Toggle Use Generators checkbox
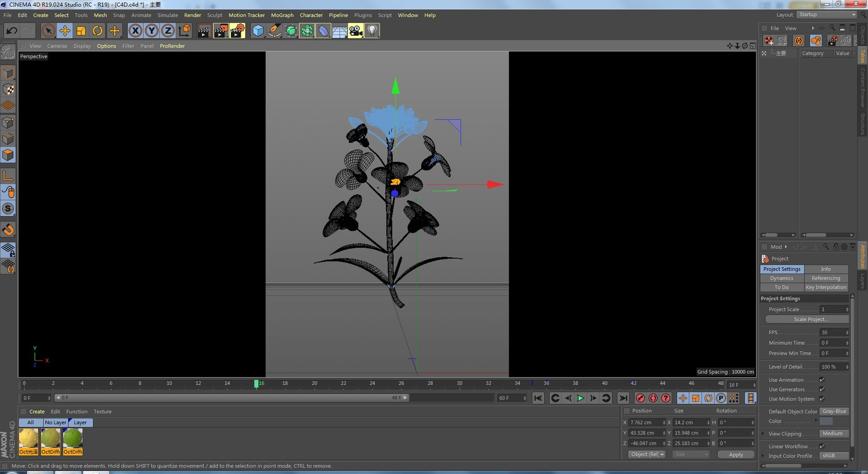The height and width of the screenshot is (474, 868). point(822,389)
